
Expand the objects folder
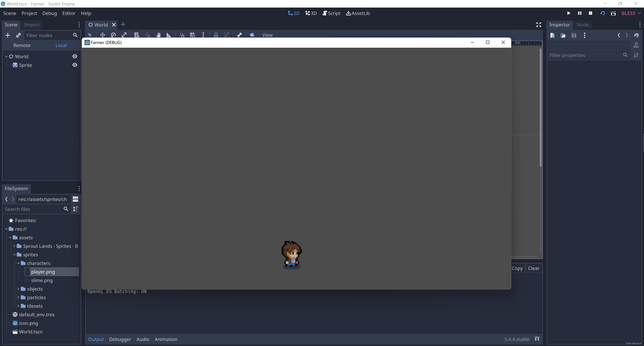coord(18,289)
